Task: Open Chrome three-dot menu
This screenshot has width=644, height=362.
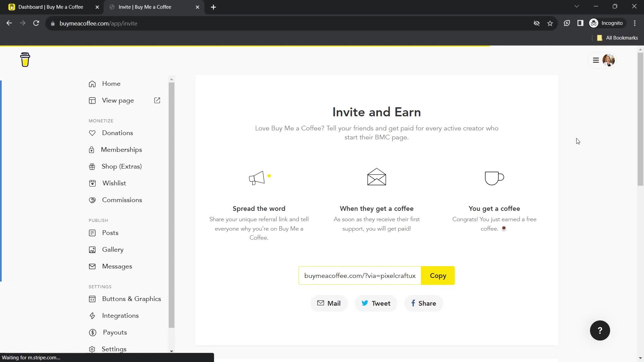Action: click(635, 23)
